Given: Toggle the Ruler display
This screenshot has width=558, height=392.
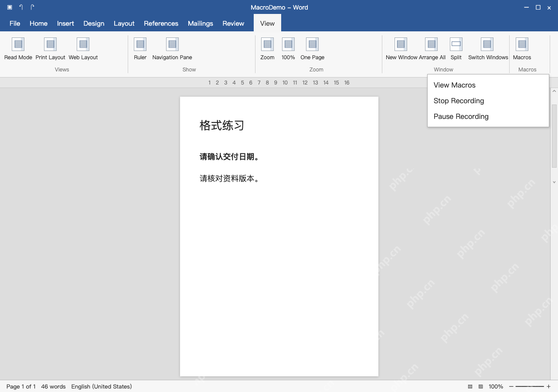Looking at the screenshot, I should pyautogui.click(x=140, y=49).
